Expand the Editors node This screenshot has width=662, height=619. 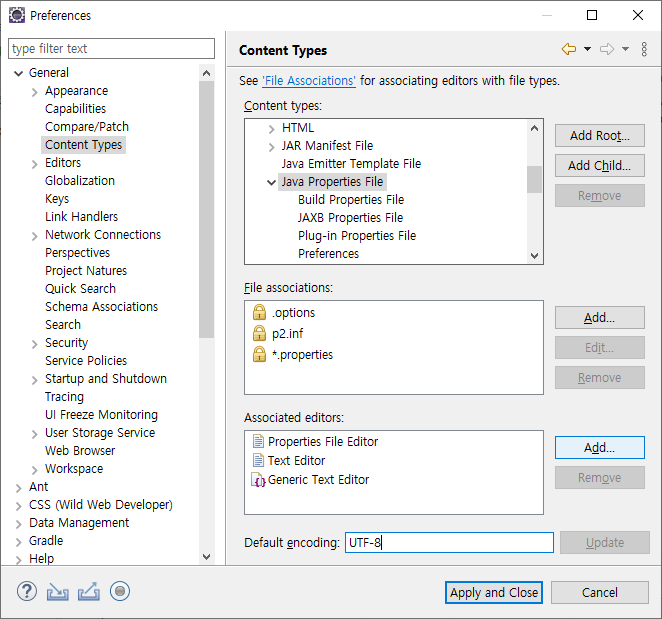point(35,164)
